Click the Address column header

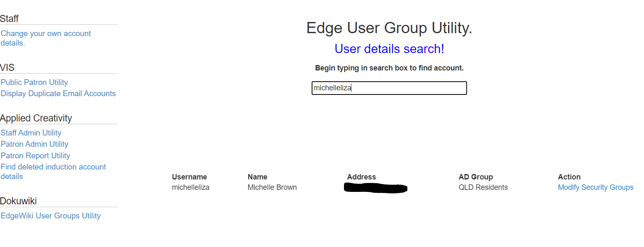(x=361, y=177)
